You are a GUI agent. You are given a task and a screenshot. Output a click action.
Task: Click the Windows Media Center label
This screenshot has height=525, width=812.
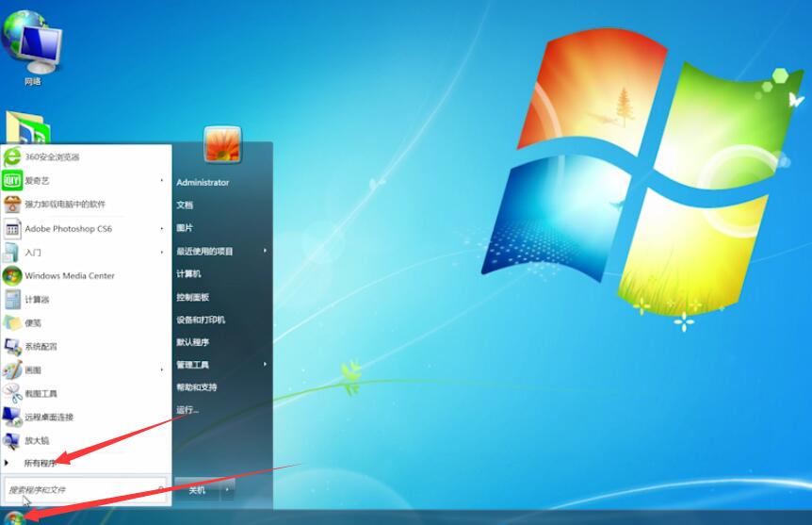tap(70, 276)
